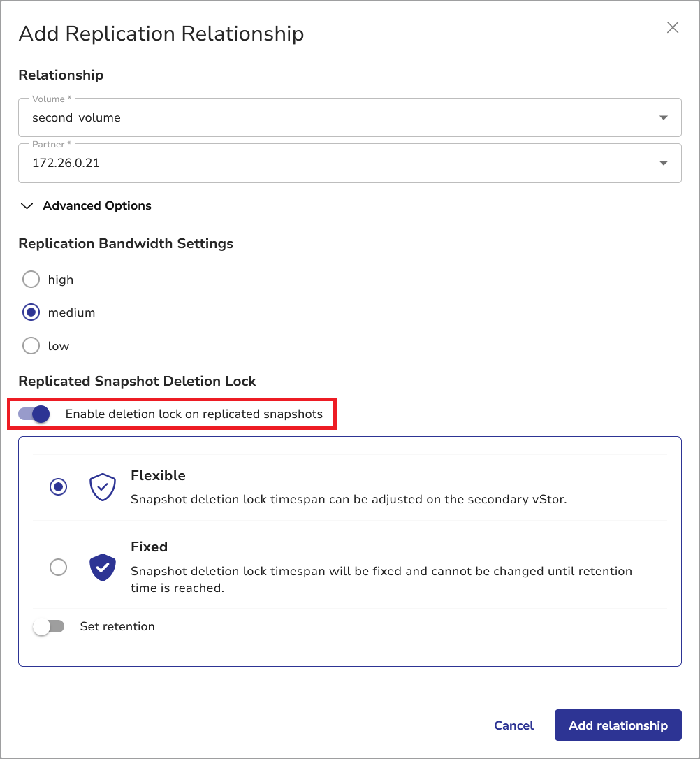Click the Advanced Options label
The image size is (700, 759).
pyautogui.click(x=97, y=206)
